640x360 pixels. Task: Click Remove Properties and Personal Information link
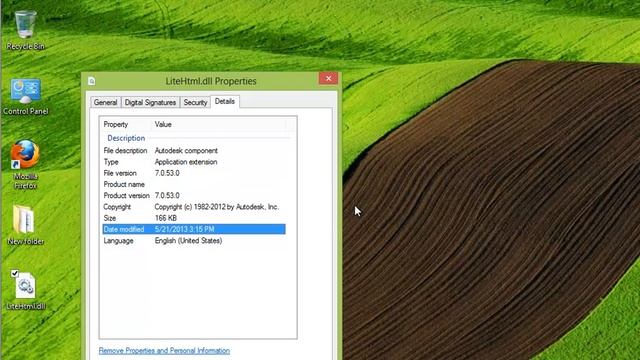pyautogui.click(x=164, y=351)
